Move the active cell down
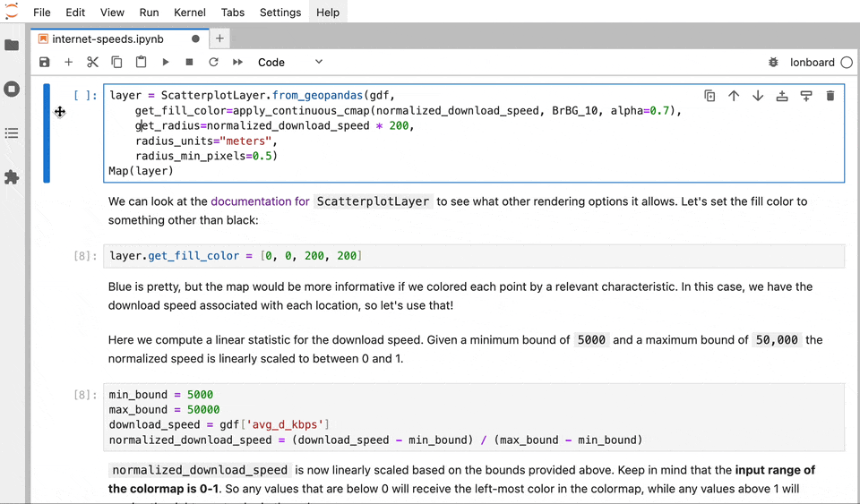This screenshot has width=860, height=504. [x=758, y=96]
